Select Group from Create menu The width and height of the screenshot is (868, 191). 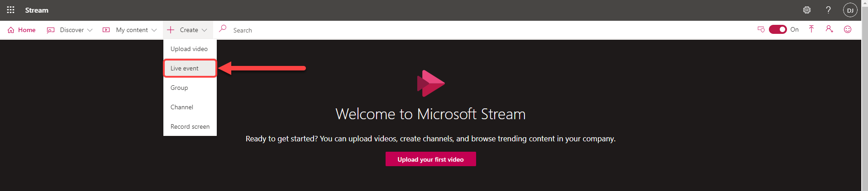[190, 88]
